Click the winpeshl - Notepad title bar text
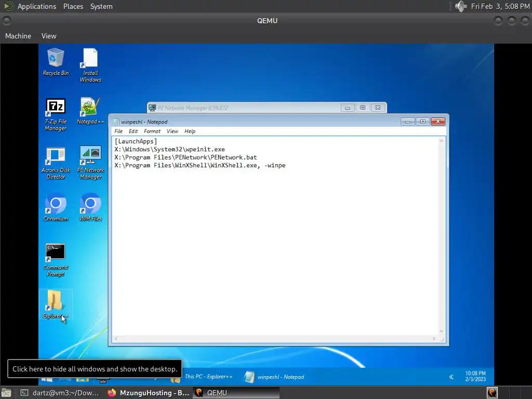This screenshot has height=399, width=532. coord(144,122)
